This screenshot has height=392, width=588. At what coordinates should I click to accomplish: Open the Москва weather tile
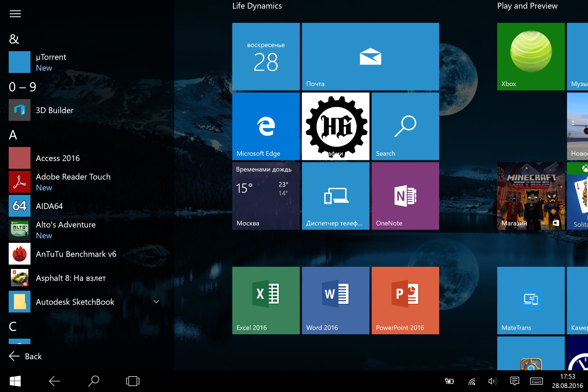[x=266, y=196]
